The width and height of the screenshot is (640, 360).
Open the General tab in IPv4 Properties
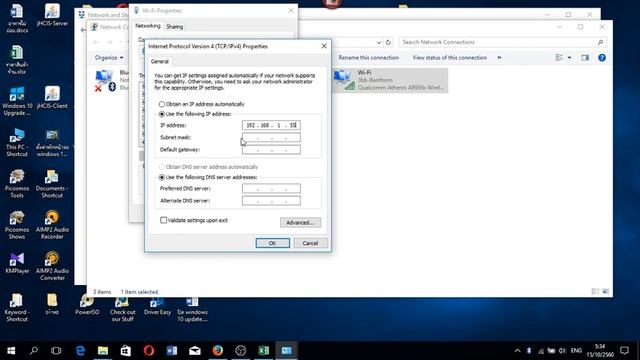[160, 61]
